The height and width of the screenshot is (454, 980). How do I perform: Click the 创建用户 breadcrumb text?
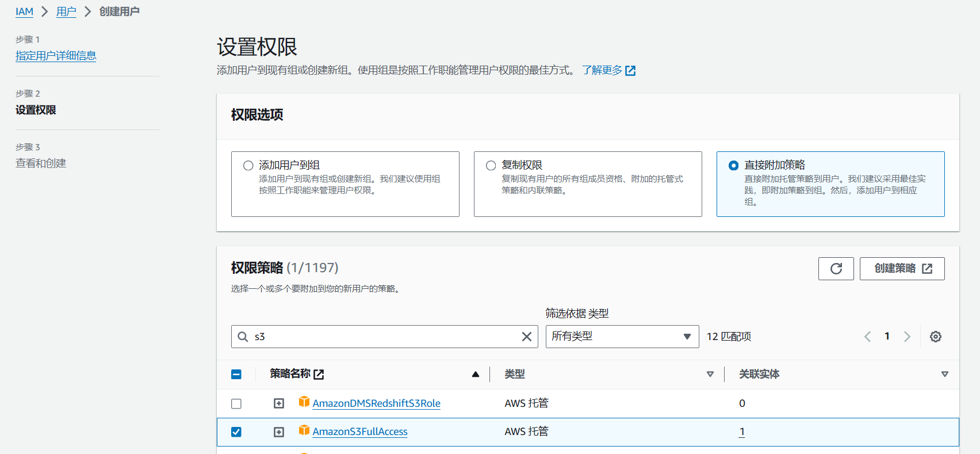coord(120,12)
